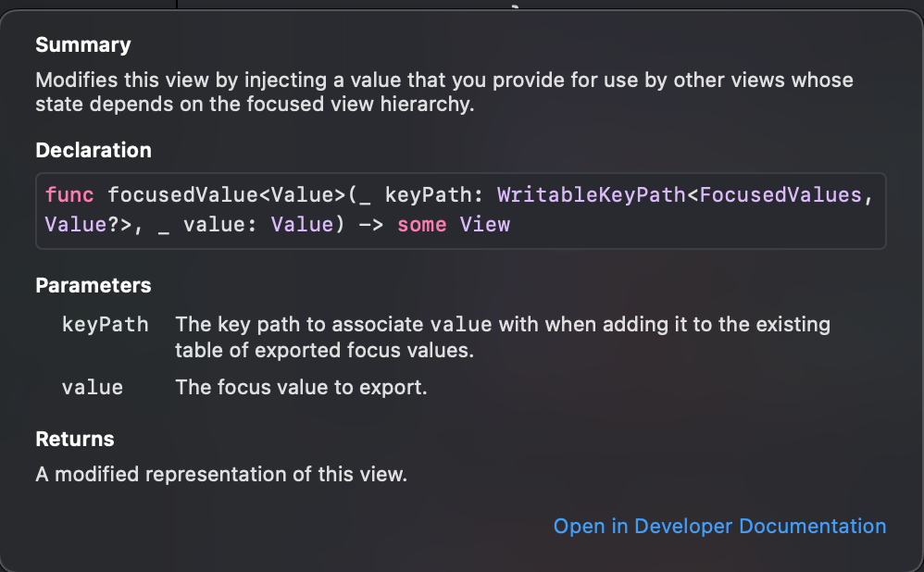Click FocusedValues type in declaration
This screenshot has height=572, width=924.
(780, 195)
